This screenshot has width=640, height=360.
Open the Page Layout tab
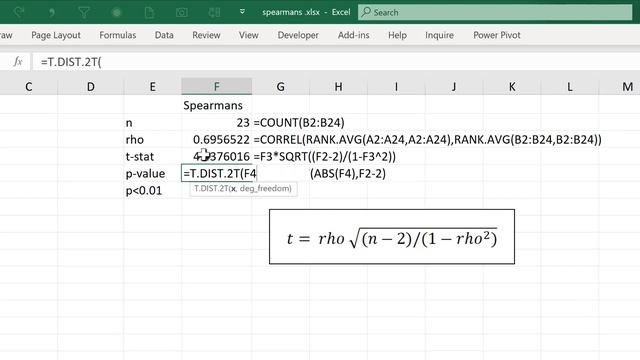point(56,36)
